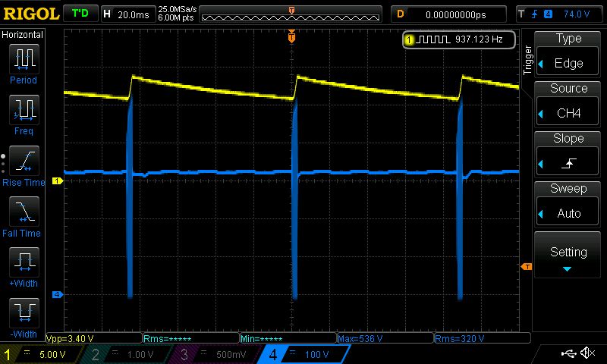Click the rising edge trigger icon in top bar
The width and height of the screenshot is (607, 364).
[x=535, y=14]
